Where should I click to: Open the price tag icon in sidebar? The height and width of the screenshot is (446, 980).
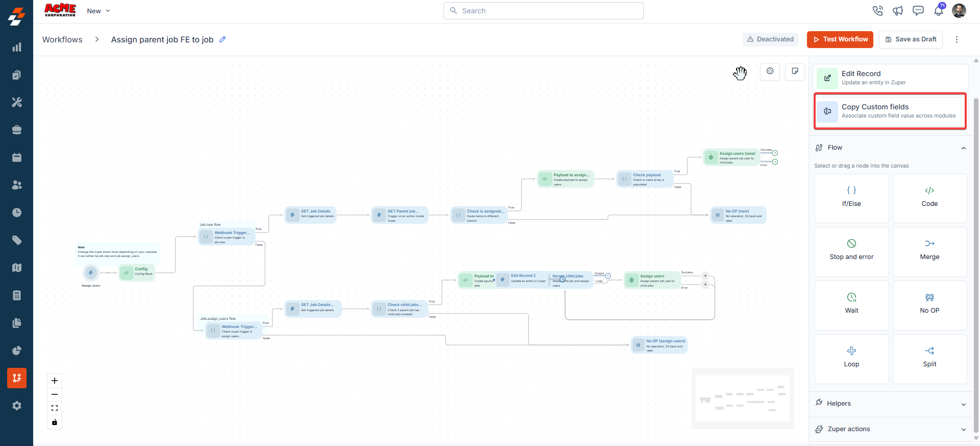[17, 240]
